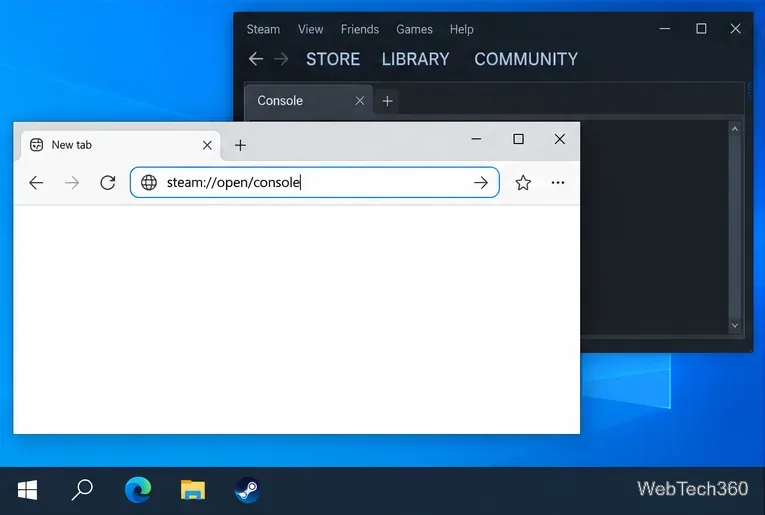Open Steam from taskbar
Screen dimensions: 765x515
tap(247, 490)
